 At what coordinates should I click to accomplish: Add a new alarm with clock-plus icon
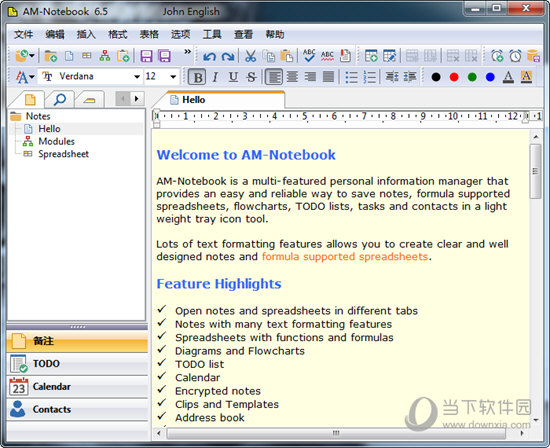(x=497, y=56)
